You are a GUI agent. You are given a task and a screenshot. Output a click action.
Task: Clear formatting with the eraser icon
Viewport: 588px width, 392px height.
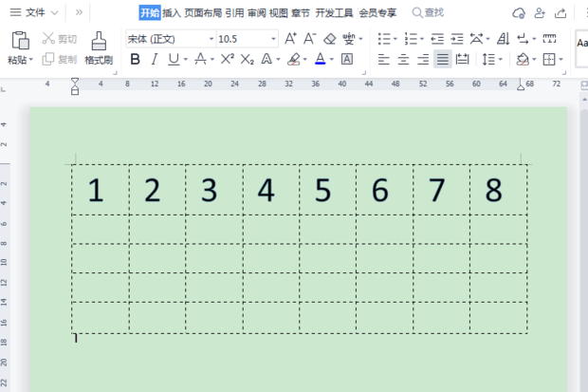click(330, 39)
